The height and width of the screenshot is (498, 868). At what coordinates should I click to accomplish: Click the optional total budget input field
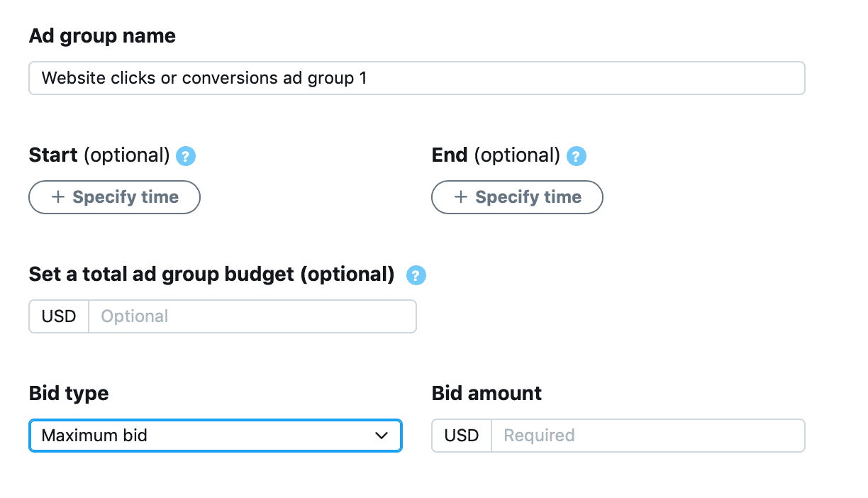coord(252,316)
